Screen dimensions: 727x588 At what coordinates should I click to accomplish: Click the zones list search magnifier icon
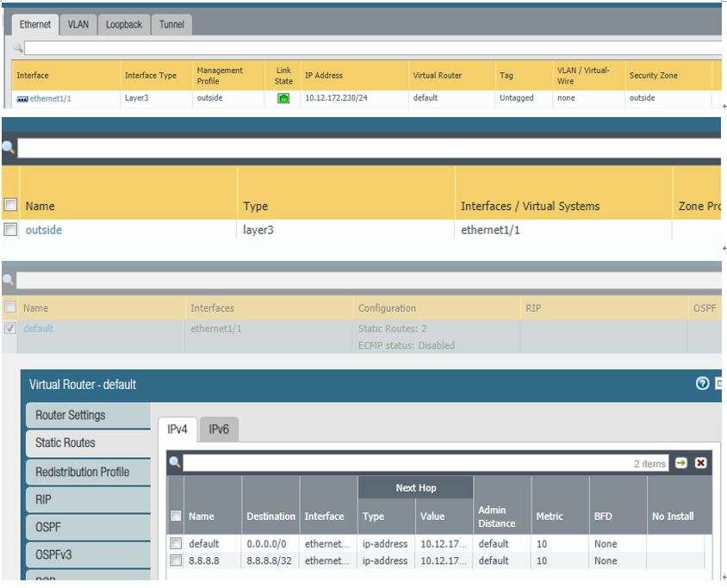(9, 148)
